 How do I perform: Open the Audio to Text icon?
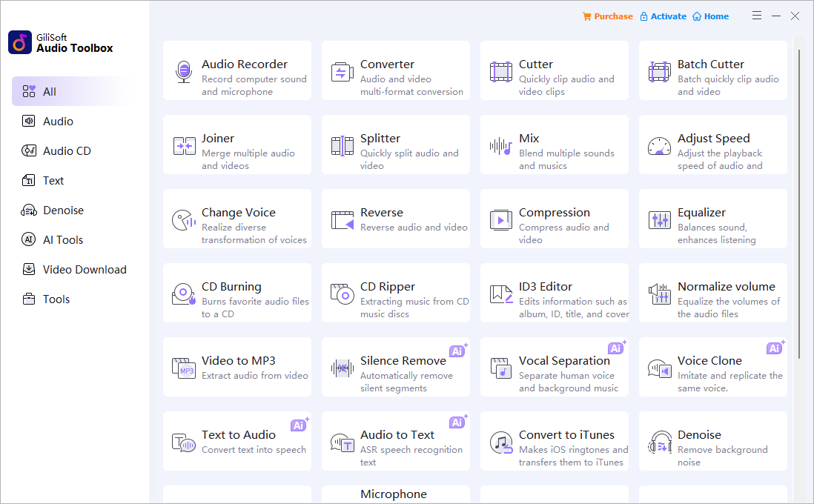point(342,442)
